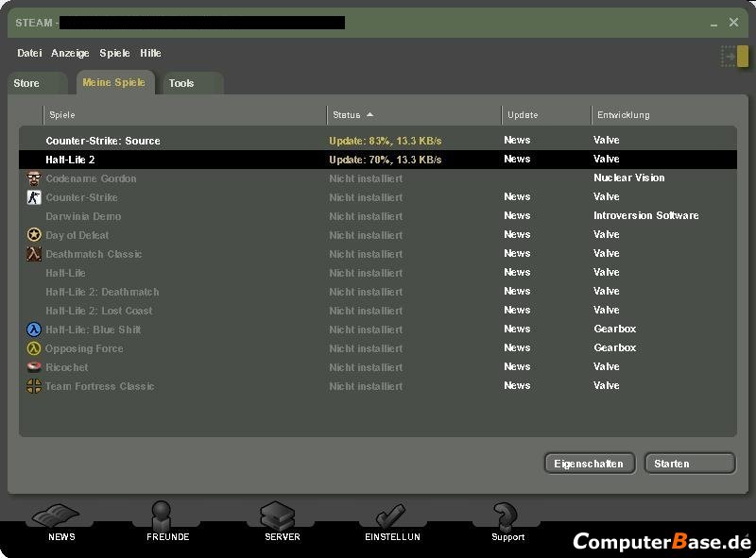Click the Counter-Strike game icon

[34, 197]
